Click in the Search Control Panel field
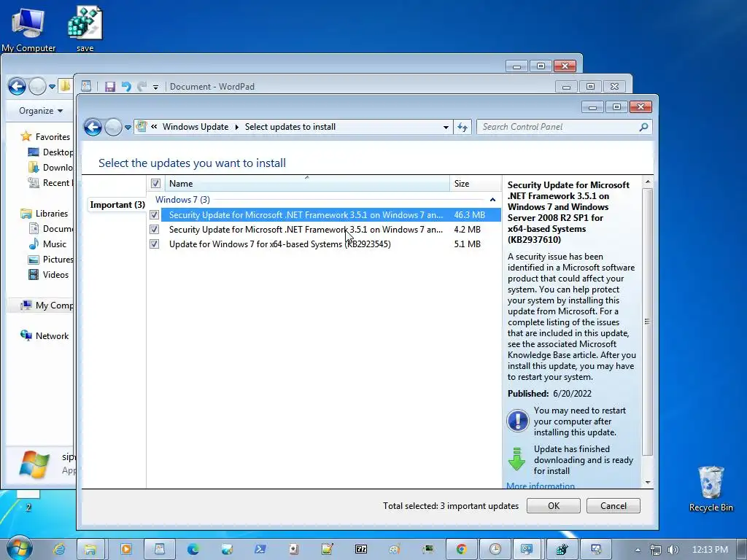Image resolution: width=747 pixels, height=560 pixels. coord(557,127)
